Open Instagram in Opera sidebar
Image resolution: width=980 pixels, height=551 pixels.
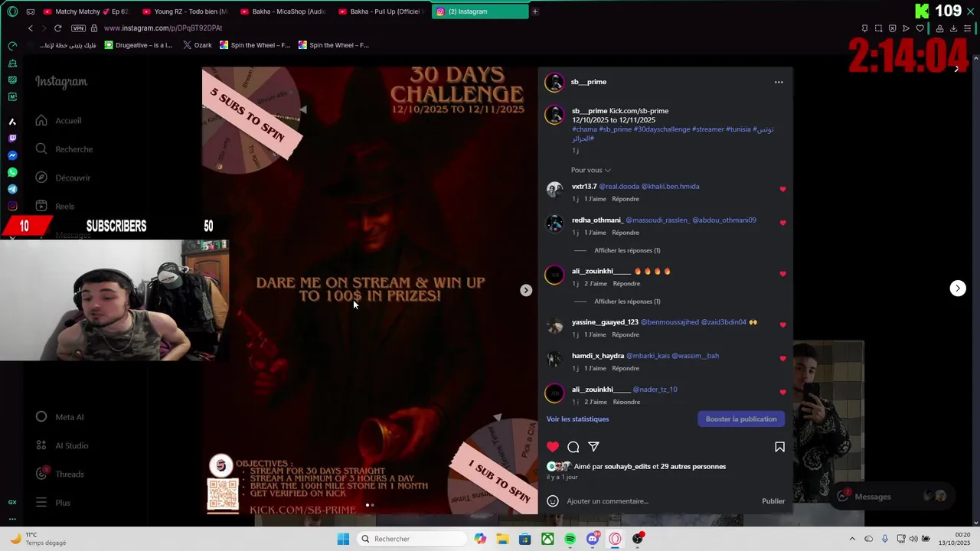[12, 206]
